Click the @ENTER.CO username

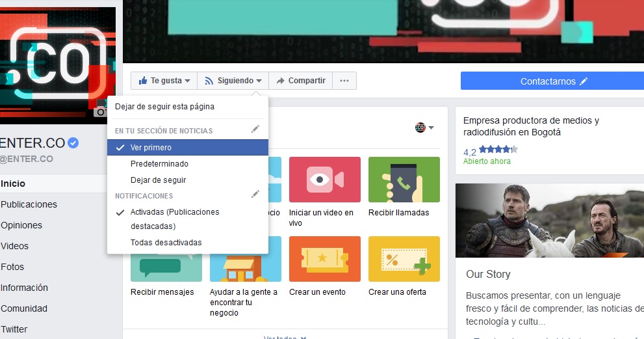pos(26,159)
